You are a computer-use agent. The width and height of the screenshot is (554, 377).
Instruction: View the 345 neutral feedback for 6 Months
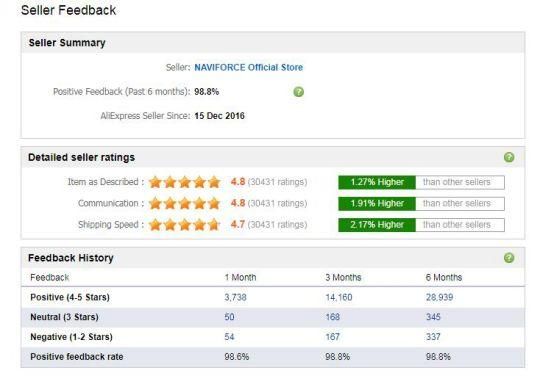click(433, 317)
